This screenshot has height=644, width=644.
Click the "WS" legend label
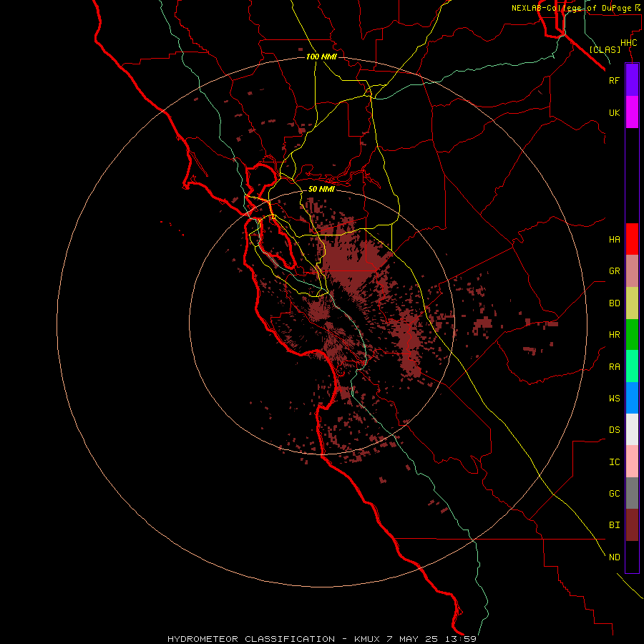coord(614,398)
